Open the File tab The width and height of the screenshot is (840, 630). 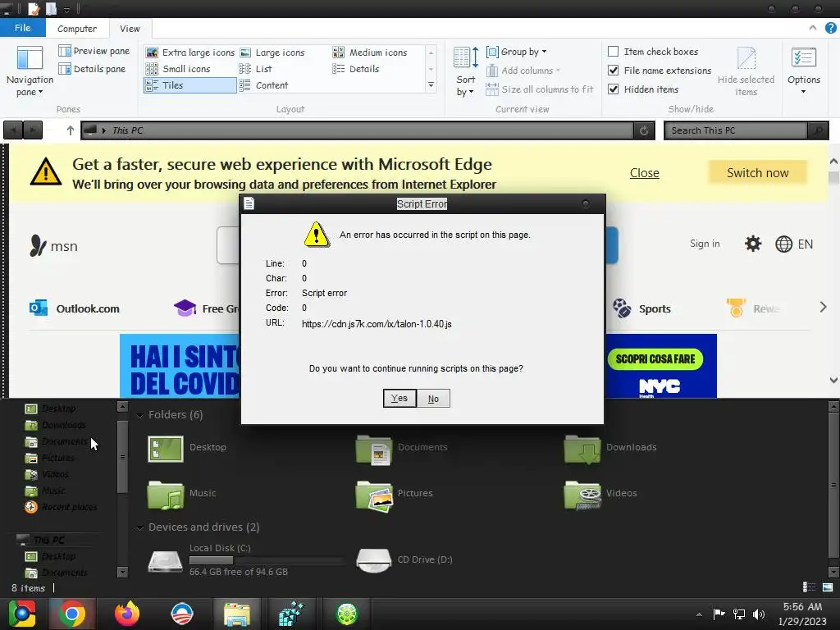coord(22,28)
